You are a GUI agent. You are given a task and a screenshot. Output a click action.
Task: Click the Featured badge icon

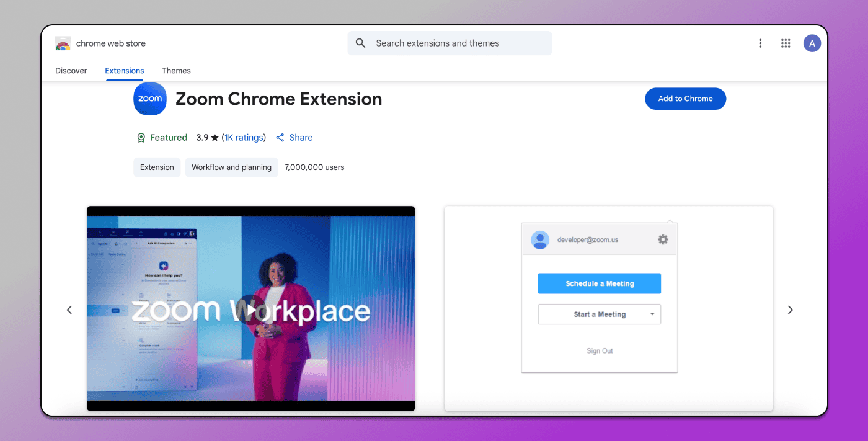point(141,138)
